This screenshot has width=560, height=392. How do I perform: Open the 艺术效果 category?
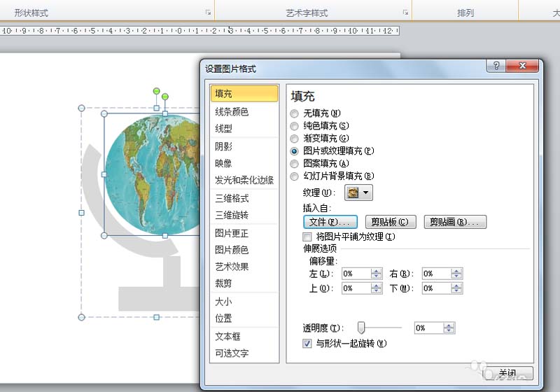244,267
